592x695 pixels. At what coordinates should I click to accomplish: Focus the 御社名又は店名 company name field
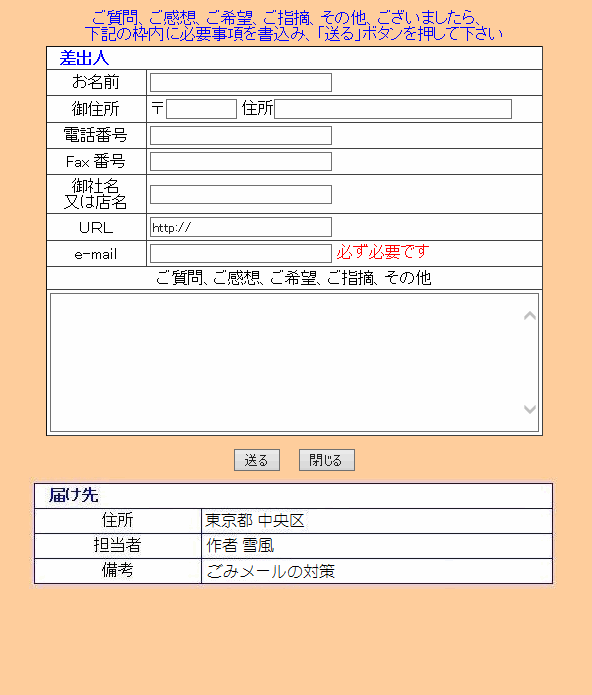(241, 194)
